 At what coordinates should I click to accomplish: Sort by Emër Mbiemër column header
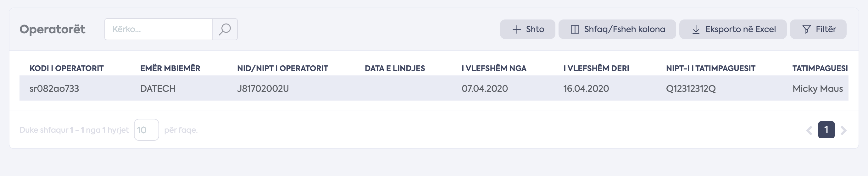170,68
